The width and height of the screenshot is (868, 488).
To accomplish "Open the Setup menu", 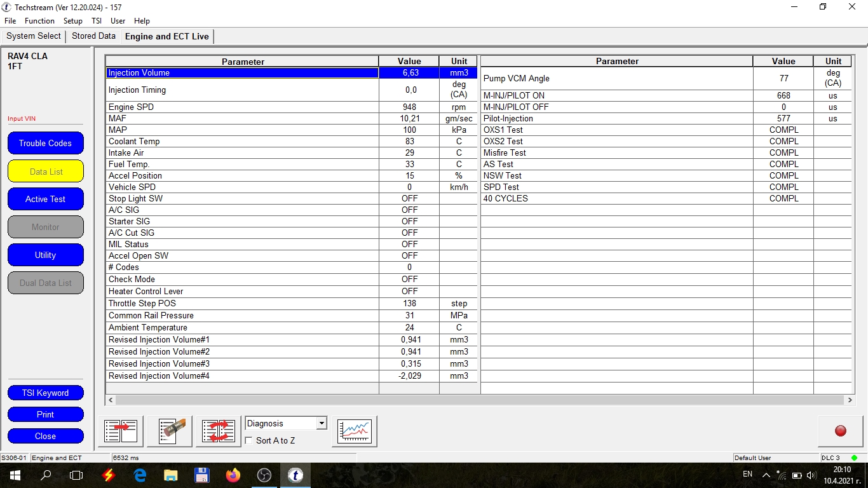I will click(73, 21).
